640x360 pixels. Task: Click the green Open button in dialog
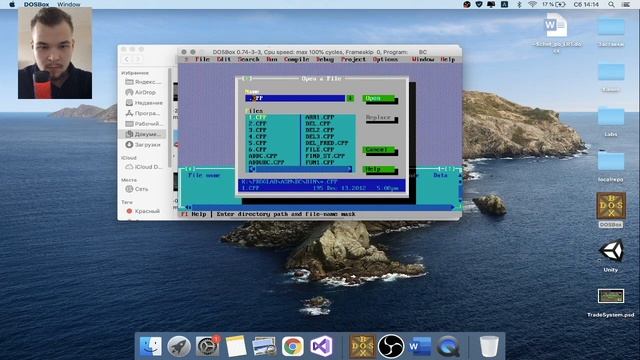379,98
